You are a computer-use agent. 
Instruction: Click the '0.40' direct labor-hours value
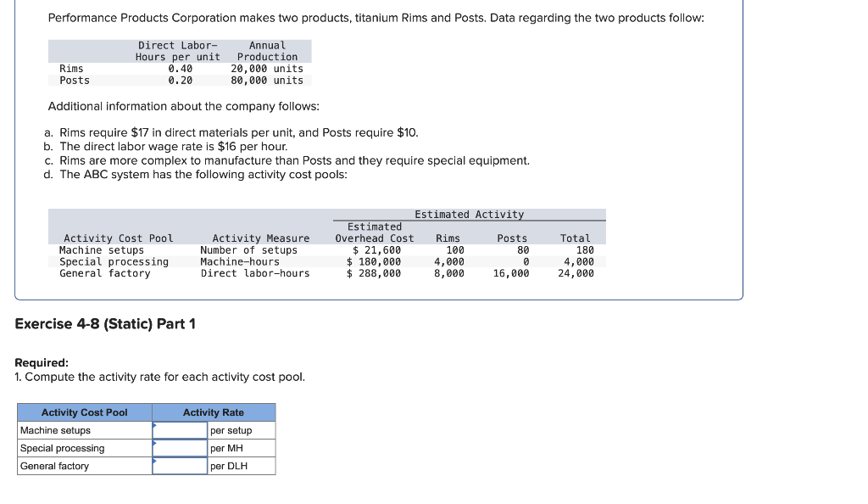click(x=181, y=69)
